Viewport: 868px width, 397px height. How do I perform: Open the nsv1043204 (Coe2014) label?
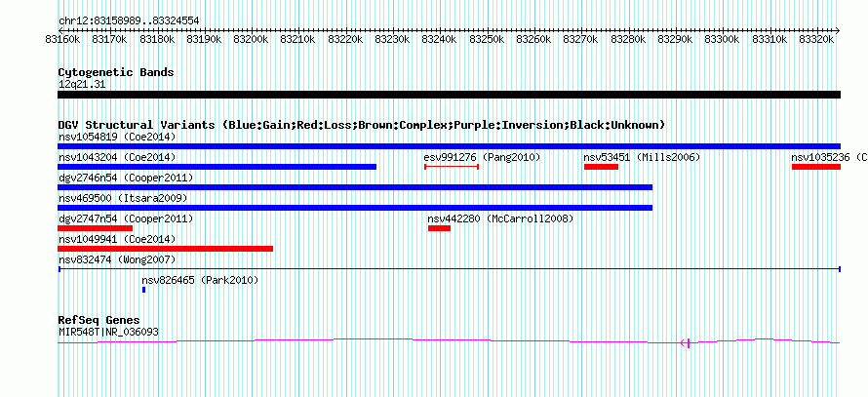117,158
